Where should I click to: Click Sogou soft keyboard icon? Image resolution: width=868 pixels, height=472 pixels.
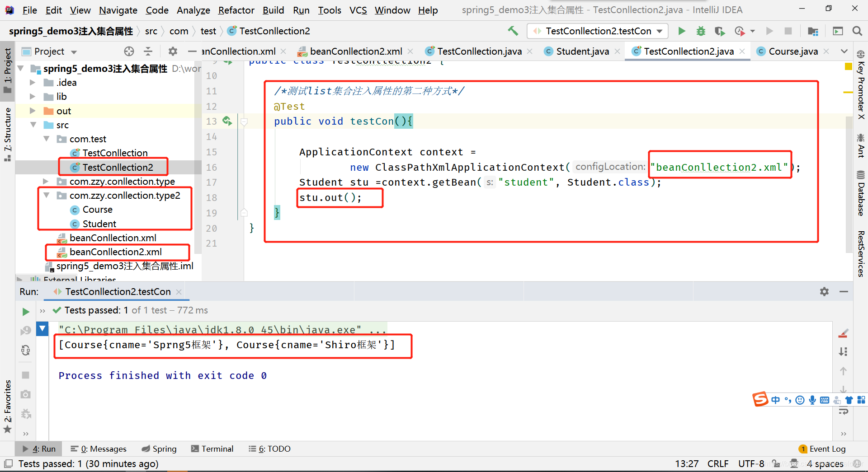coord(825,400)
